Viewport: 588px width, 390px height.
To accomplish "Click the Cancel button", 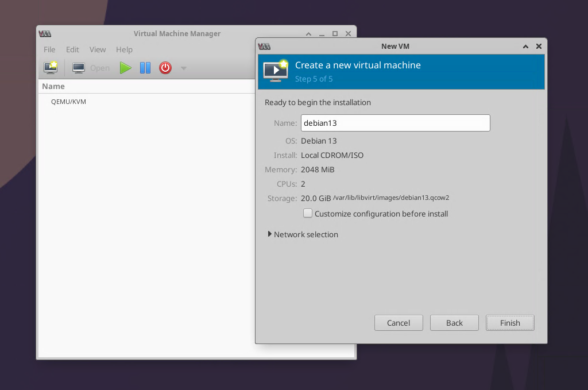I will (x=399, y=323).
